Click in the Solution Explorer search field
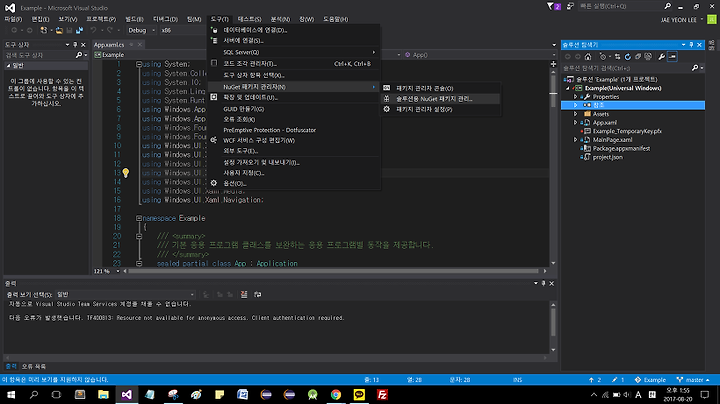 [626, 68]
